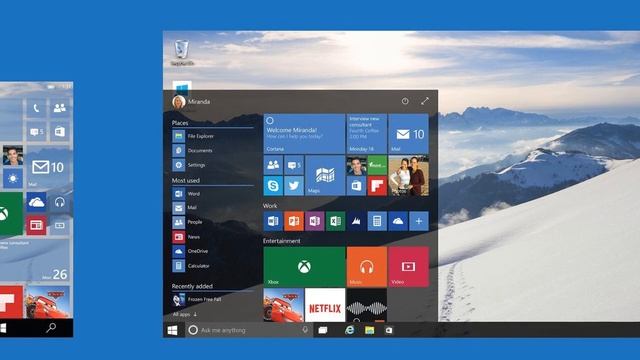
Task: Open the Messaging tile with 5 badge
Action: (294, 165)
